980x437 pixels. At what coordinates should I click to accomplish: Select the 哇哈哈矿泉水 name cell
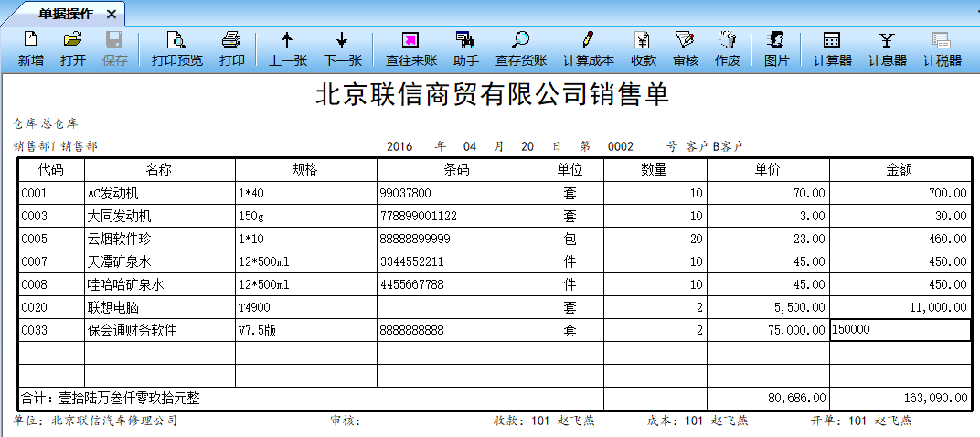(x=160, y=284)
